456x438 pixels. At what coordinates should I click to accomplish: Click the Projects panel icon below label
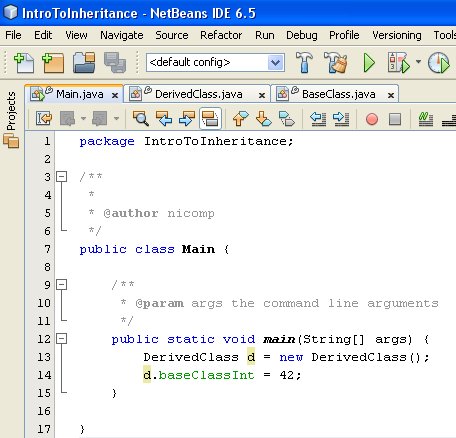pyautogui.click(x=11, y=140)
